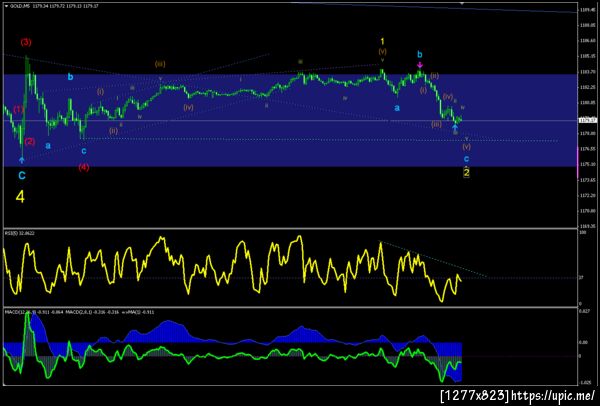Click the MACD indicator label in the bottom subwindow

[x=80, y=312]
